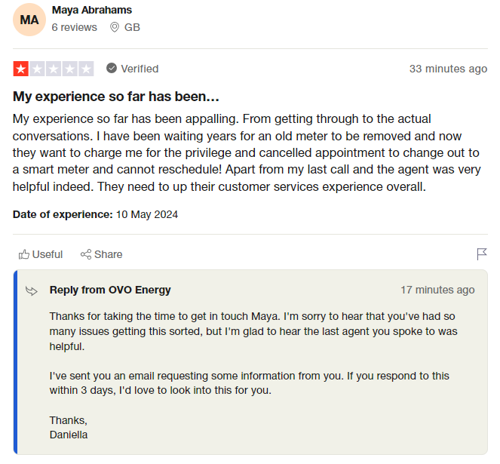The height and width of the screenshot is (464, 500).
Task: Mark review as Useful
Action: pyautogui.click(x=41, y=254)
